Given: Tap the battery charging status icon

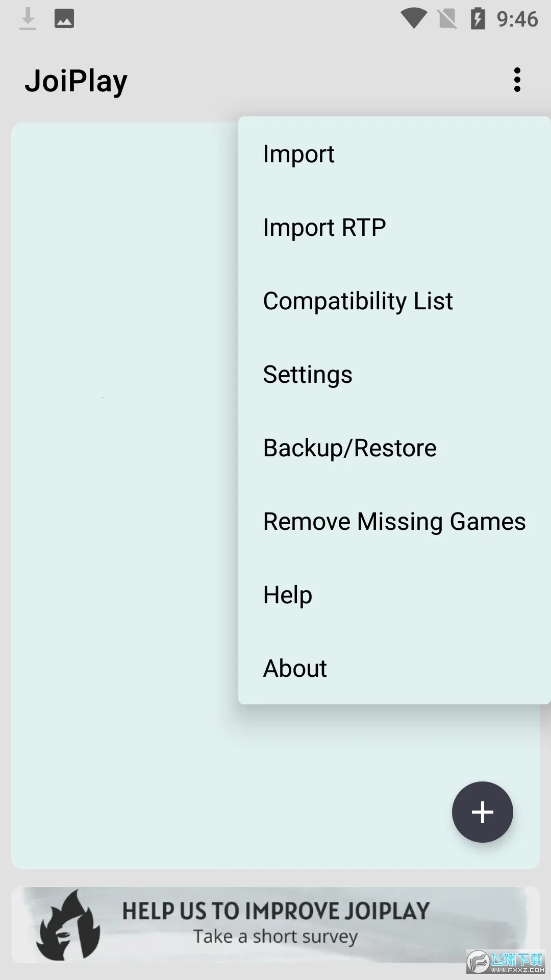Looking at the screenshot, I should [x=478, y=19].
